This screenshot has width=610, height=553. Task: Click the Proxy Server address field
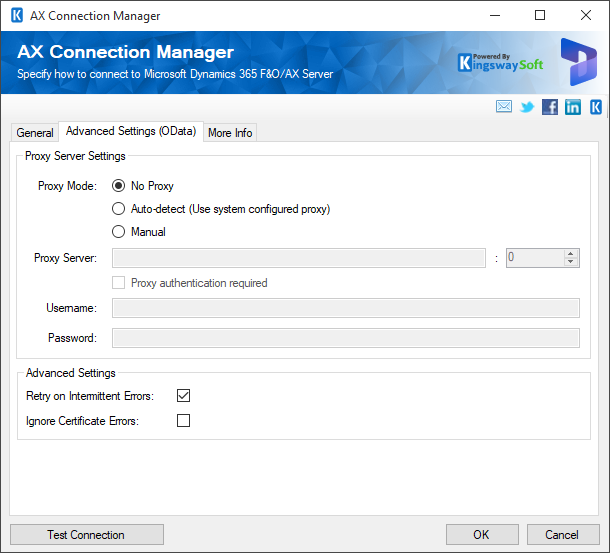click(299, 258)
